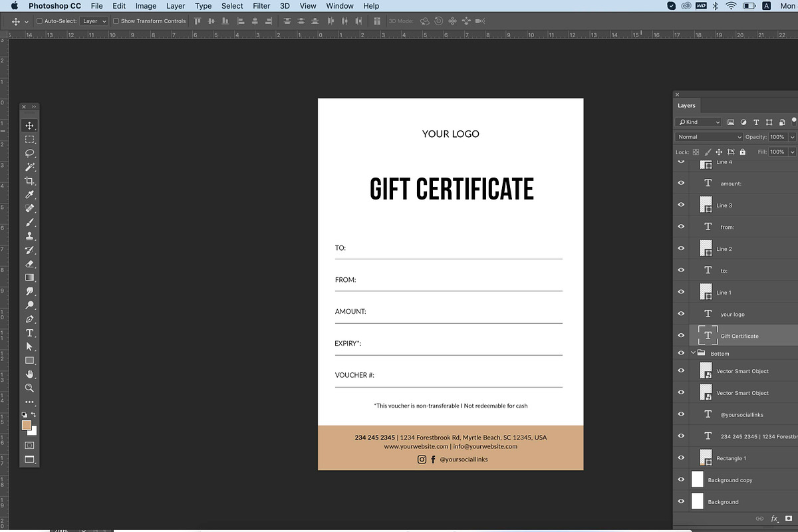Open the File menu
This screenshot has width=798, height=532.
coord(97,6)
